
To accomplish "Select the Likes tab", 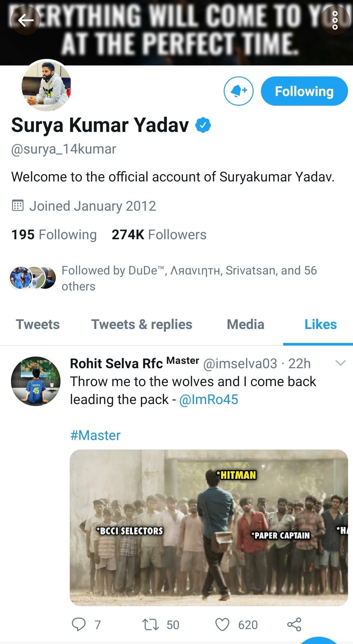I will [x=320, y=324].
